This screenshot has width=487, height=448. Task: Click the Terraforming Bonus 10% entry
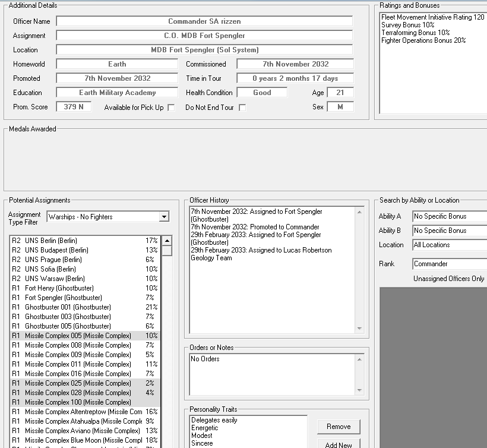416,33
